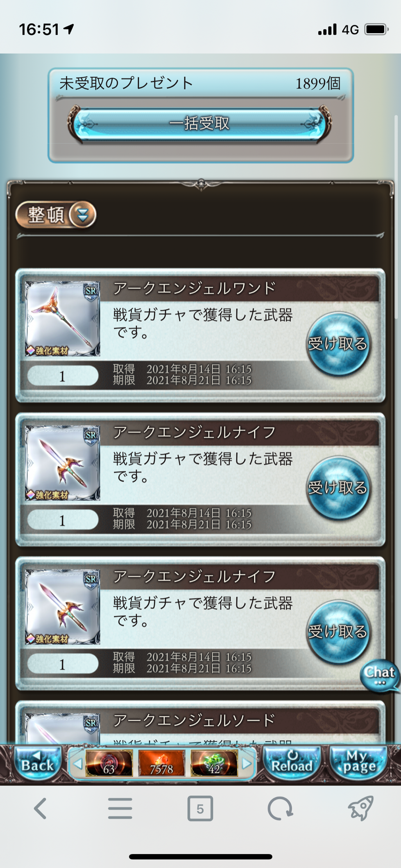Image resolution: width=401 pixels, height=868 pixels.
Task: Open the 整頓 sort dropdown
Action: coord(56,215)
